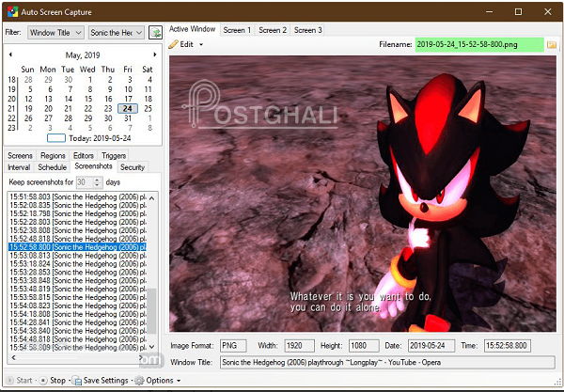Image resolution: width=564 pixels, height=392 pixels.
Task: Switch to the Screens tab
Action: (20, 156)
